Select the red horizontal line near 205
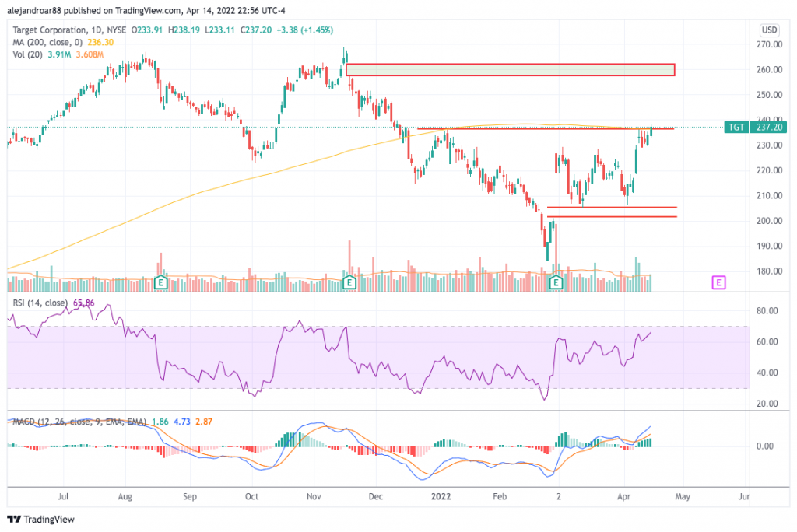Image resolution: width=797 pixels, height=532 pixels. point(612,208)
